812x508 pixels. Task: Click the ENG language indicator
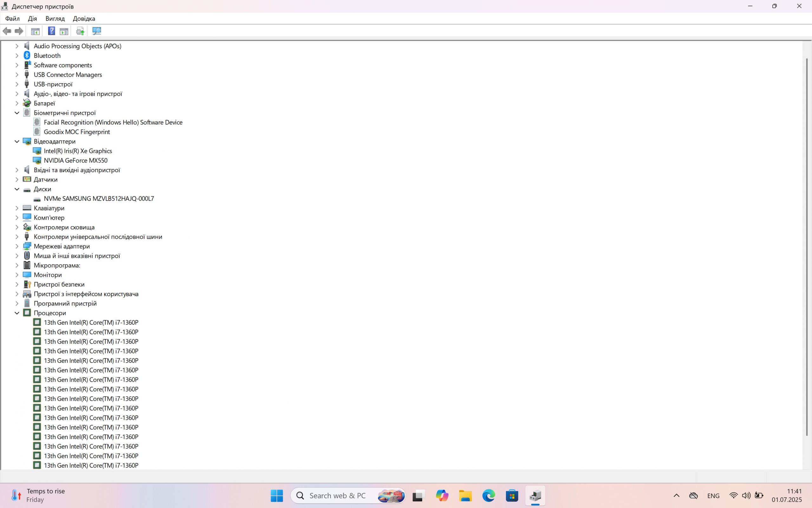pos(713,496)
